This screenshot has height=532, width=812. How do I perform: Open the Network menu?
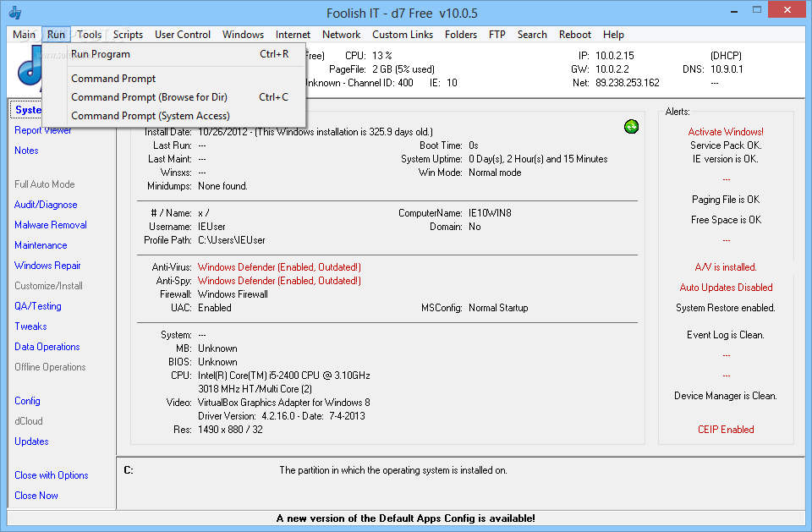pyautogui.click(x=341, y=34)
